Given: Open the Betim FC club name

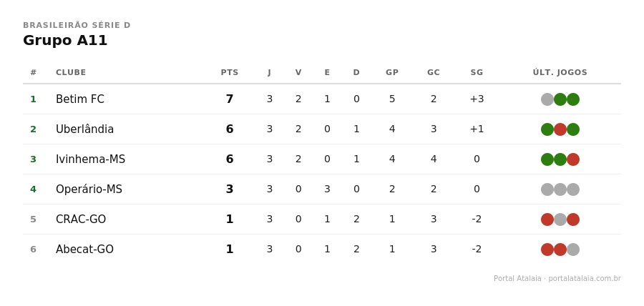Looking at the screenshot, I should tap(80, 99).
